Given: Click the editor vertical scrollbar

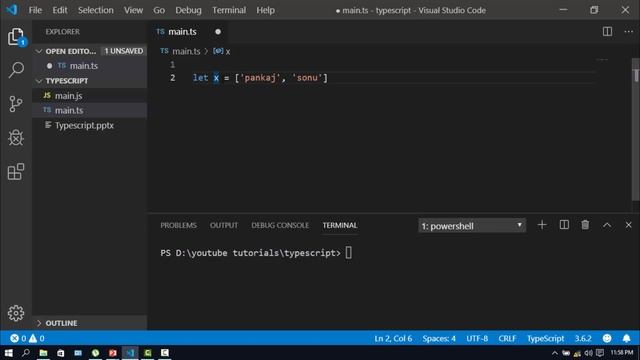Looking at the screenshot, I should coord(636,129).
